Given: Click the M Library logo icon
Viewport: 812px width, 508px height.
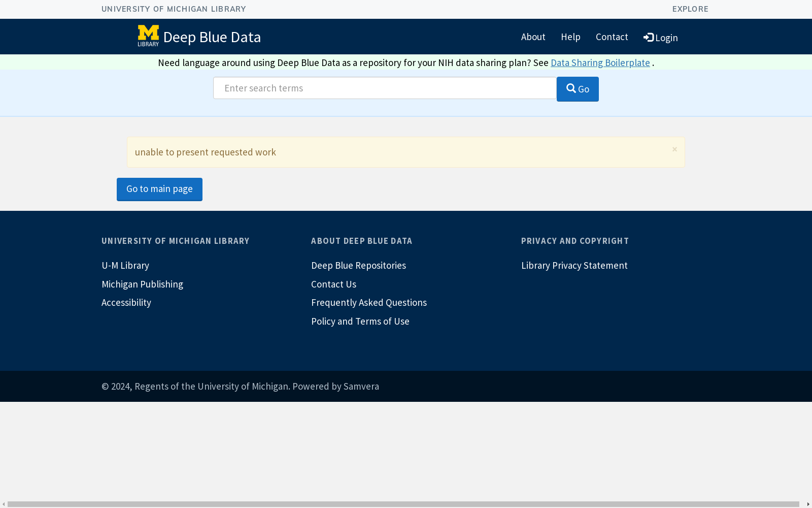Looking at the screenshot, I should tap(148, 36).
